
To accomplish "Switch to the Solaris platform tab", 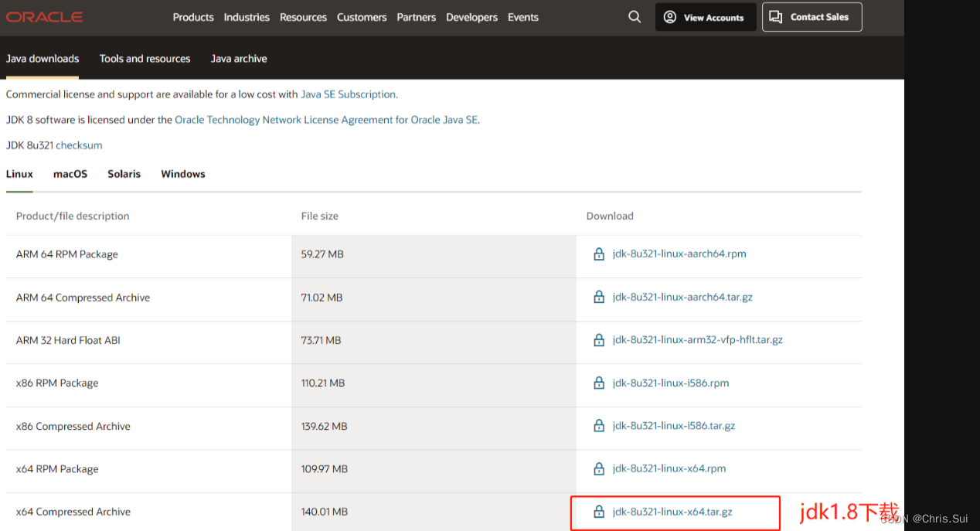I will 124,174.
